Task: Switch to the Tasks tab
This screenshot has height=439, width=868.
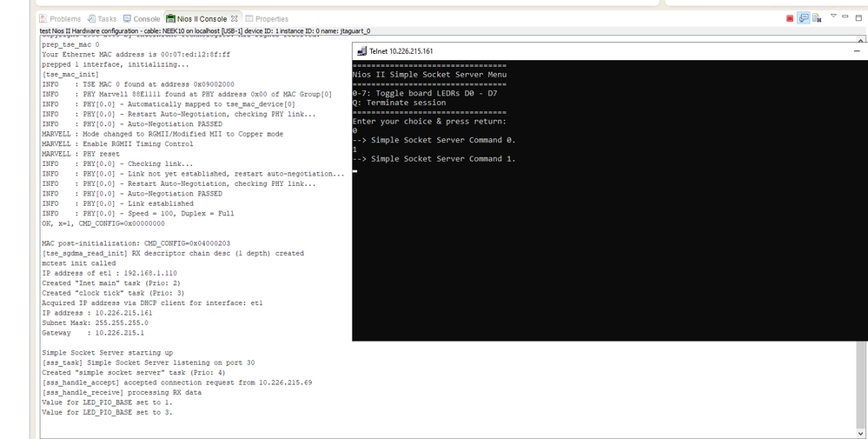Action: (x=103, y=19)
